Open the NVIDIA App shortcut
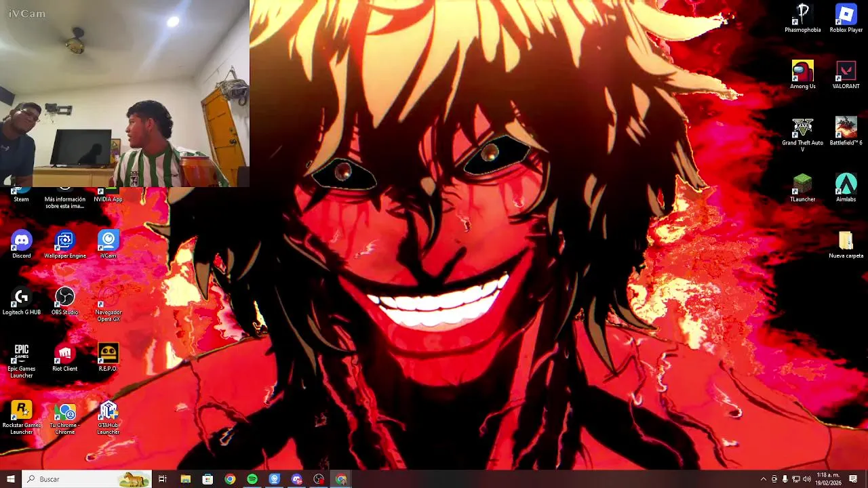The height and width of the screenshot is (488, 868). pos(108,195)
